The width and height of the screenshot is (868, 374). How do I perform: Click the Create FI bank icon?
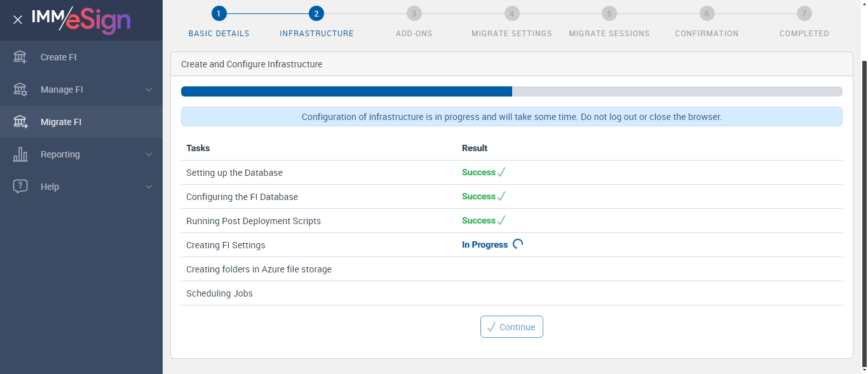(x=20, y=57)
